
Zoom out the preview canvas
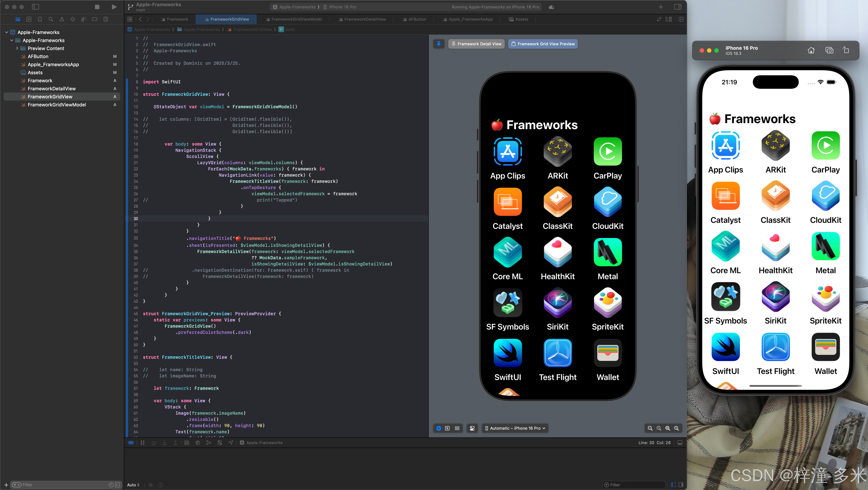(650, 428)
